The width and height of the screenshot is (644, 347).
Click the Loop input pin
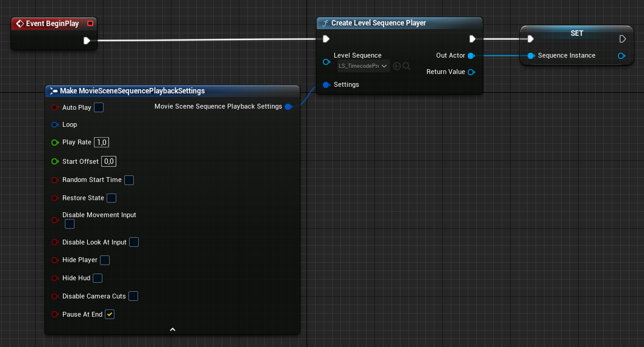pyautogui.click(x=55, y=124)
